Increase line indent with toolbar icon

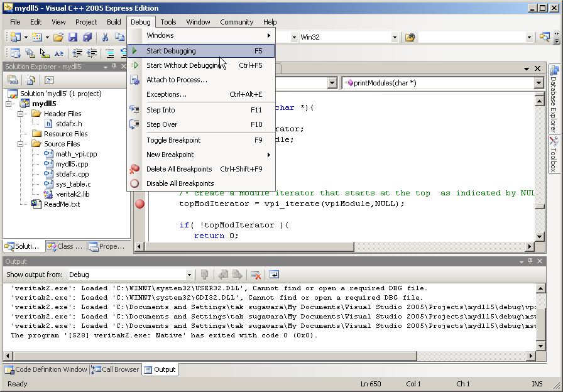(x=92, y=53)
